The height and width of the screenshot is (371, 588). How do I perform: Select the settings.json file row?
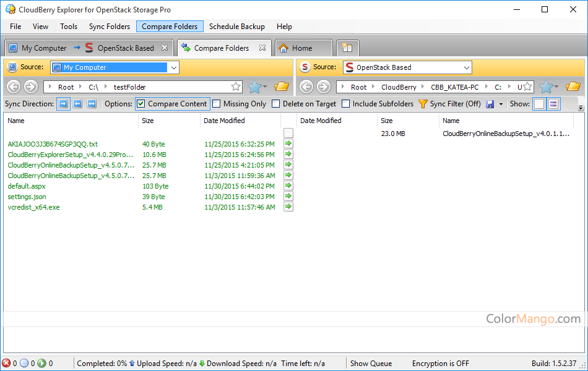pyautogui.click(x=27, y=197)
